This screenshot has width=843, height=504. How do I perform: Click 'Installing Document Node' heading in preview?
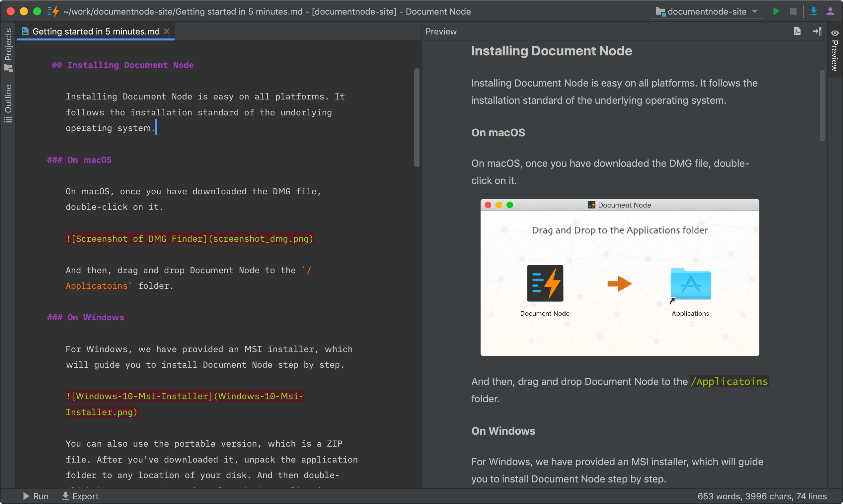click(x=551, y=51)
